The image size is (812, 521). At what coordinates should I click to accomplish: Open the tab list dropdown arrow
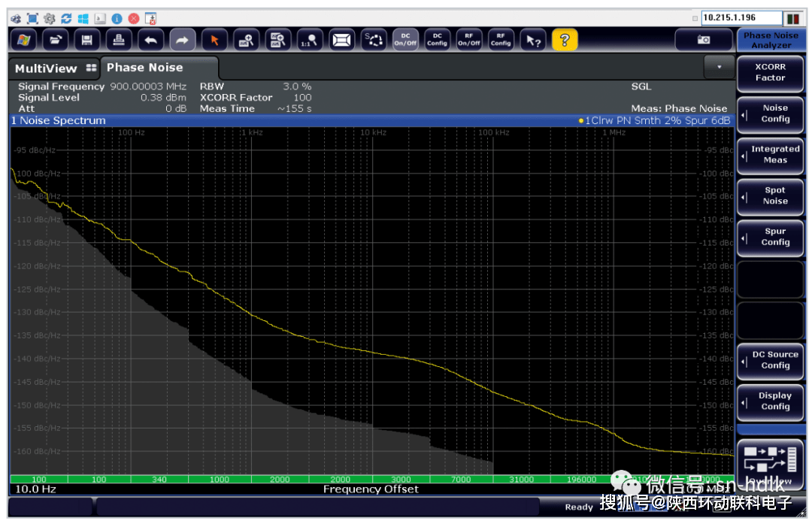719,68
